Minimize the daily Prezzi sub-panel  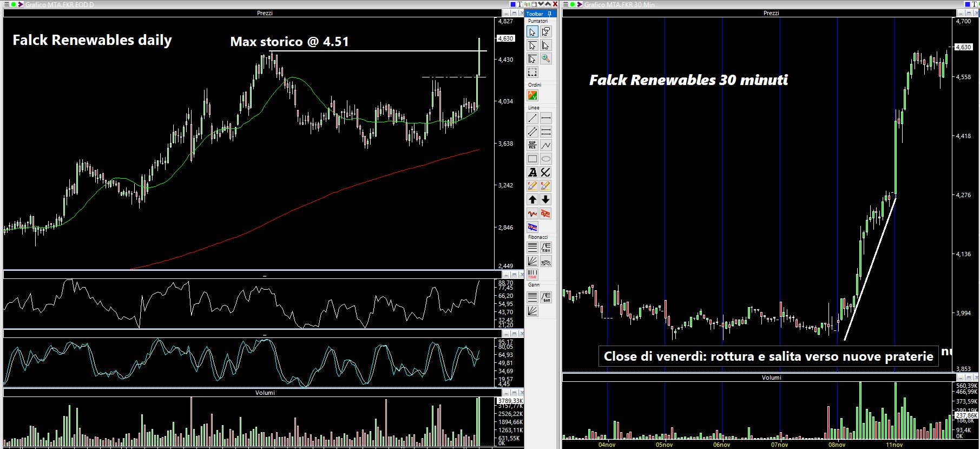(507, 13)
